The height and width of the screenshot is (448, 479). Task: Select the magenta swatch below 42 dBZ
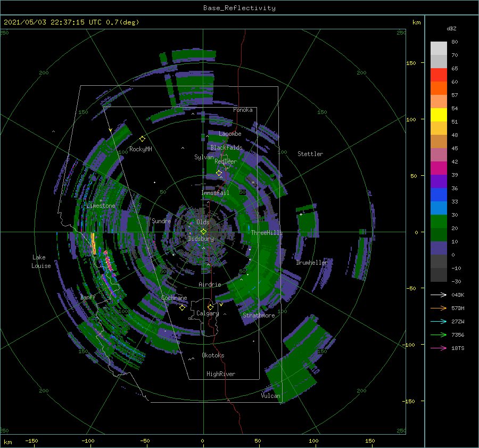pos(439,168)
